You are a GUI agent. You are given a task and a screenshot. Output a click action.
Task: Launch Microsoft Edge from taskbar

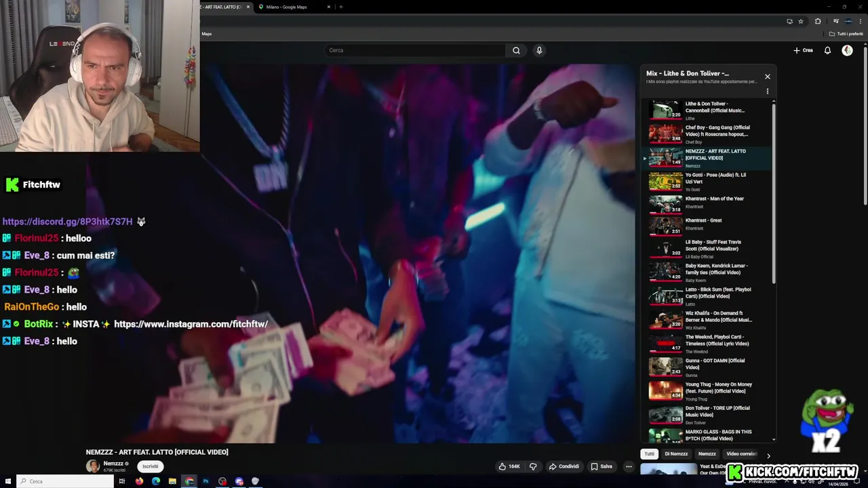pos(156,481)
